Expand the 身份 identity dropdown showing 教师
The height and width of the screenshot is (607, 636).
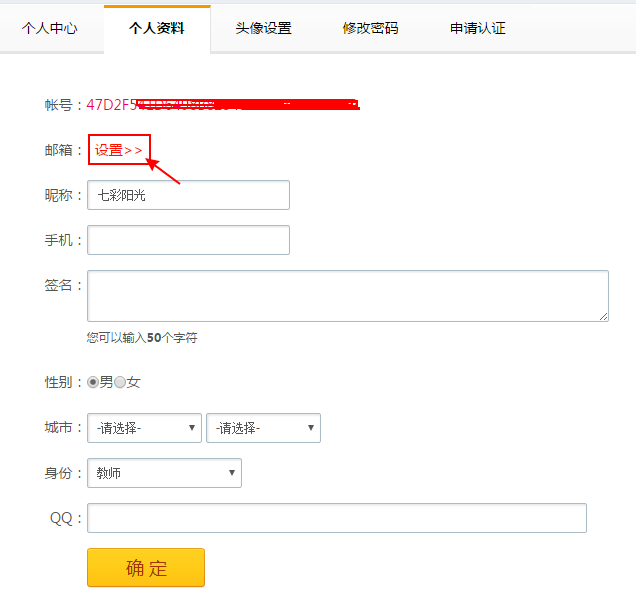165,473
